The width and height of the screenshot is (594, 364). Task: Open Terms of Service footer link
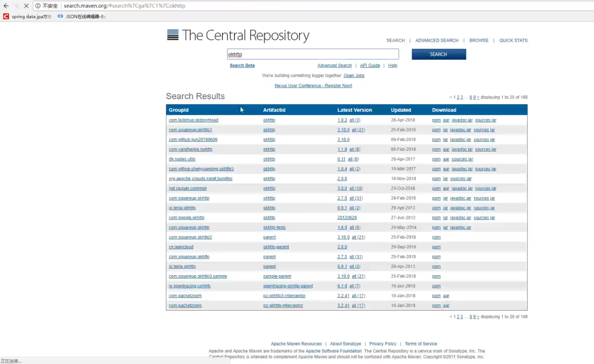tap(421, 344)
